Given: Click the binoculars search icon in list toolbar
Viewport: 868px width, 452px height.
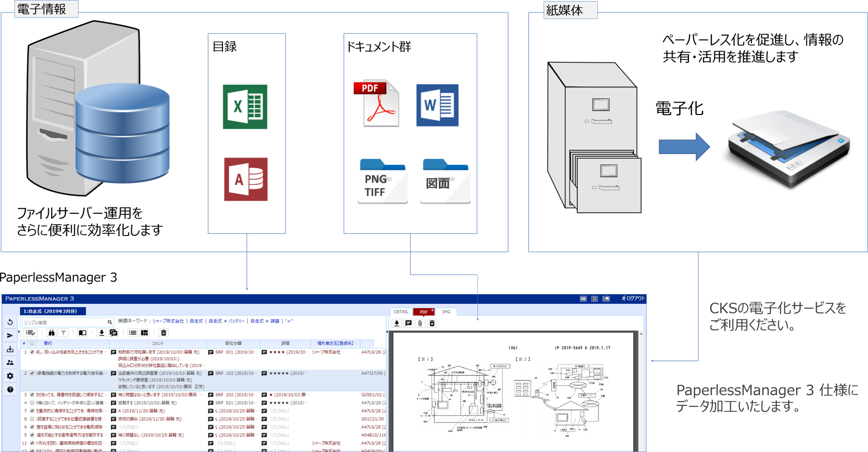Looking at the screenshot, I should pos(52,333).
